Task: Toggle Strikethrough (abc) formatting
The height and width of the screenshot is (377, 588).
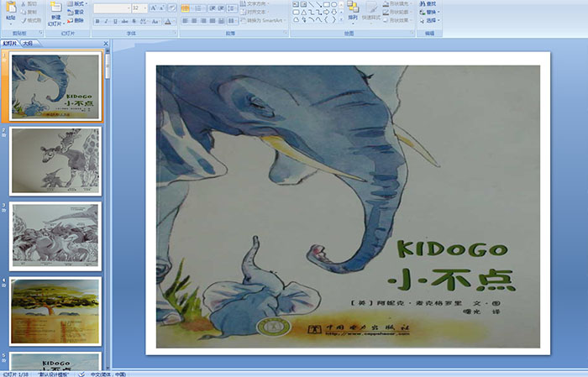Action: [x=125, y=21]
